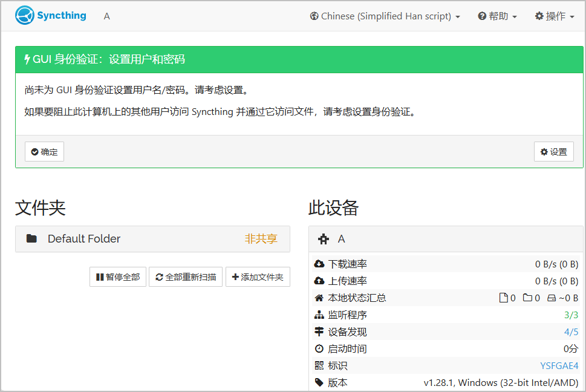Click the pause icon in 暂停全部

pos(100,277)
